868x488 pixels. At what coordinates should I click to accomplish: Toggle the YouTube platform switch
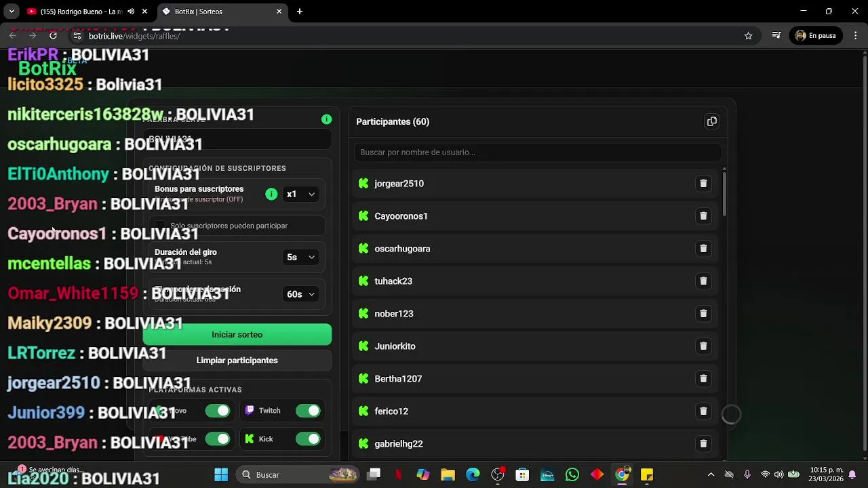[218, 439]
